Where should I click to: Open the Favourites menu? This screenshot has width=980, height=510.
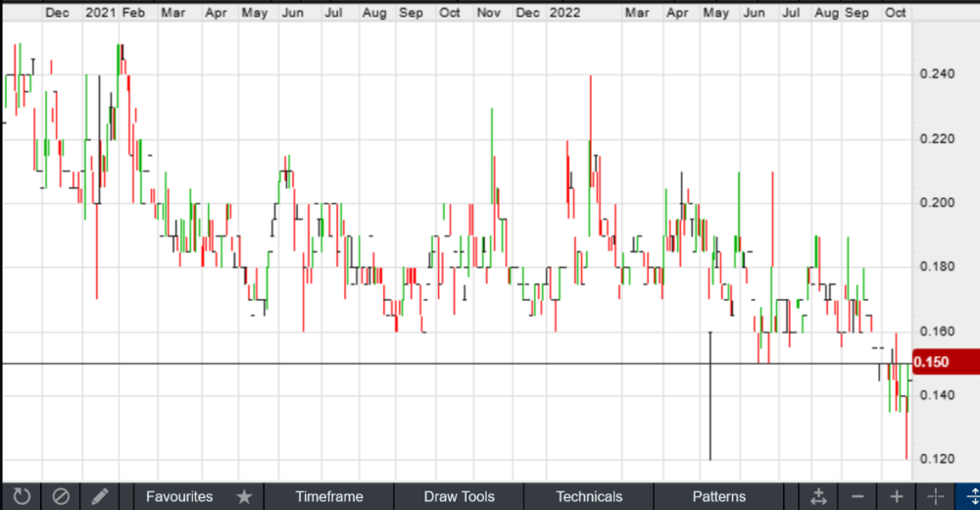pos(179,497)
